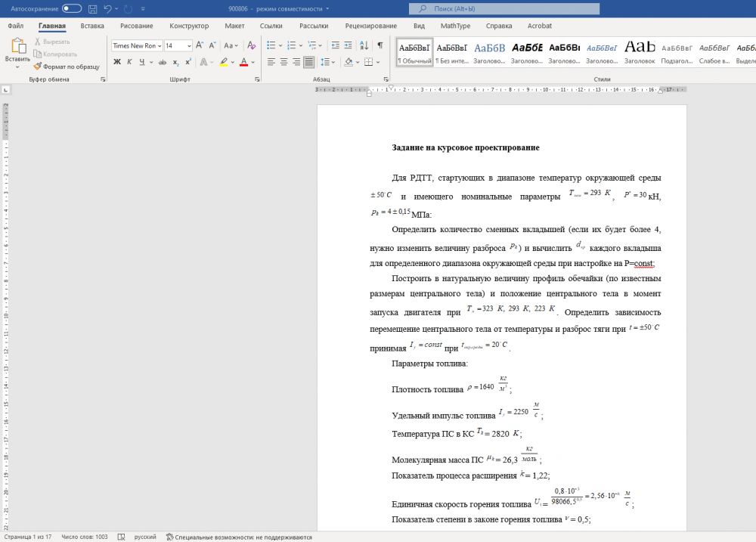The height and width of the screenshot is (542, 756).
Task: Select the 'Без интервала' style
Action: click(452, 51)
